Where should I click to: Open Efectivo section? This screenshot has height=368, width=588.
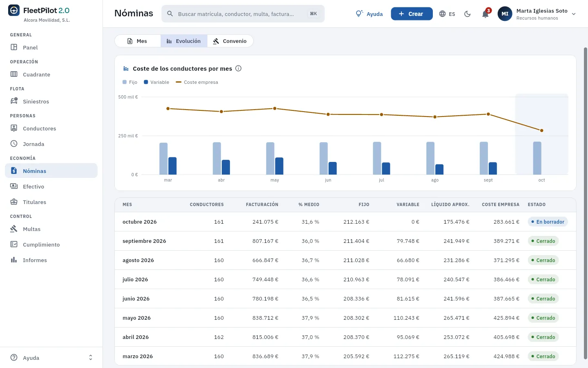[51, 186]
